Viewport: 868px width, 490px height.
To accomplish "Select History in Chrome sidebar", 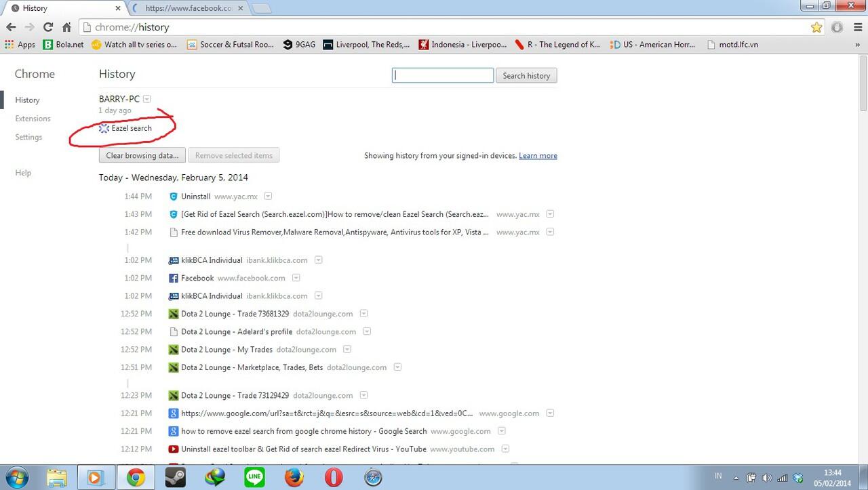I will 27,100.
